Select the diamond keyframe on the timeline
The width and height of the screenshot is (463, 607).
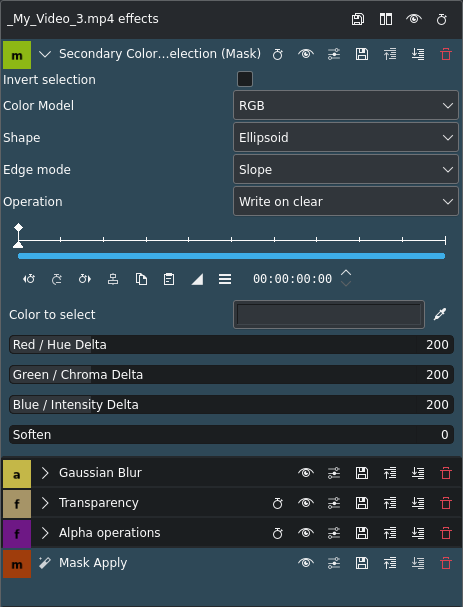coord(18,227)
